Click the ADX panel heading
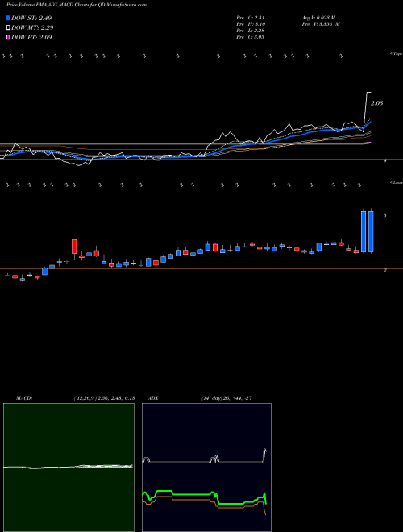The height and width of the screenshot is (532, 403). [153, 398]
